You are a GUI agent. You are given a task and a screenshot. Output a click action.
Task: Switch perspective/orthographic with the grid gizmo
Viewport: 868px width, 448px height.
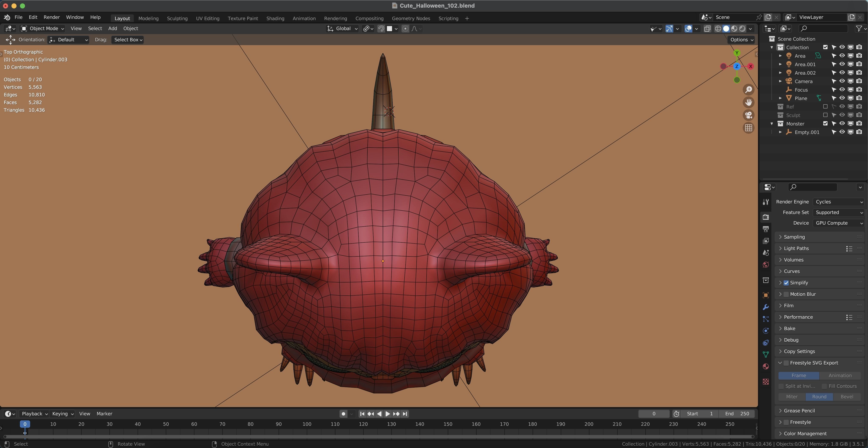tap(748, 128)
